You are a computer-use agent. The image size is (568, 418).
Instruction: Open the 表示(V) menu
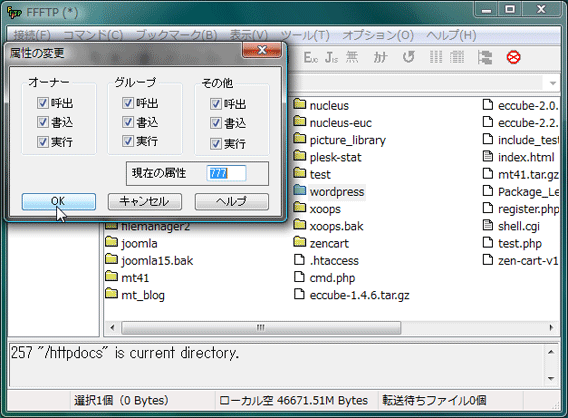248,35
